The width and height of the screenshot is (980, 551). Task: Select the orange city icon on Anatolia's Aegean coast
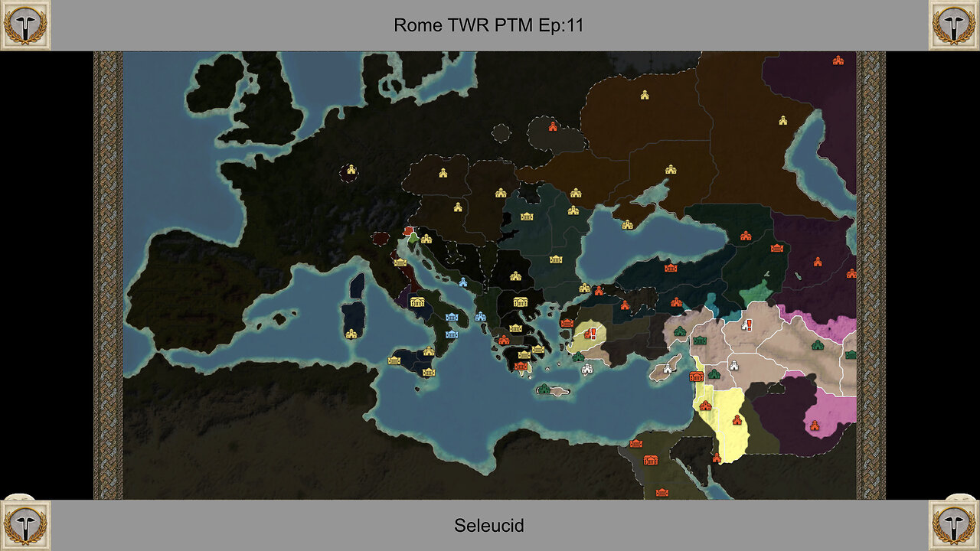(x=567, y=323)
